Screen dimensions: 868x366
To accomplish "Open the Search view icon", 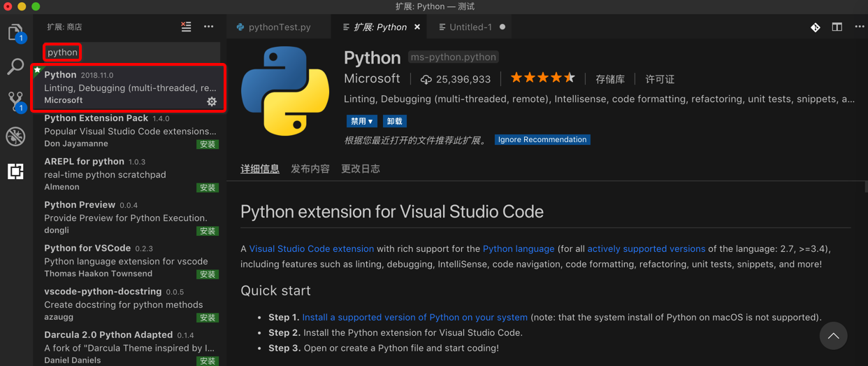I will click(x=15, y=66).
